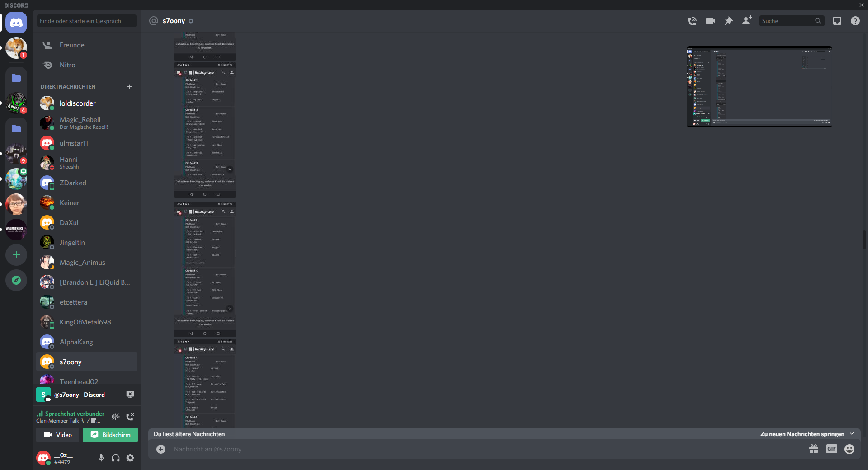
Task: Toggle noise suppression in voice panel
Action: (116, 417)
